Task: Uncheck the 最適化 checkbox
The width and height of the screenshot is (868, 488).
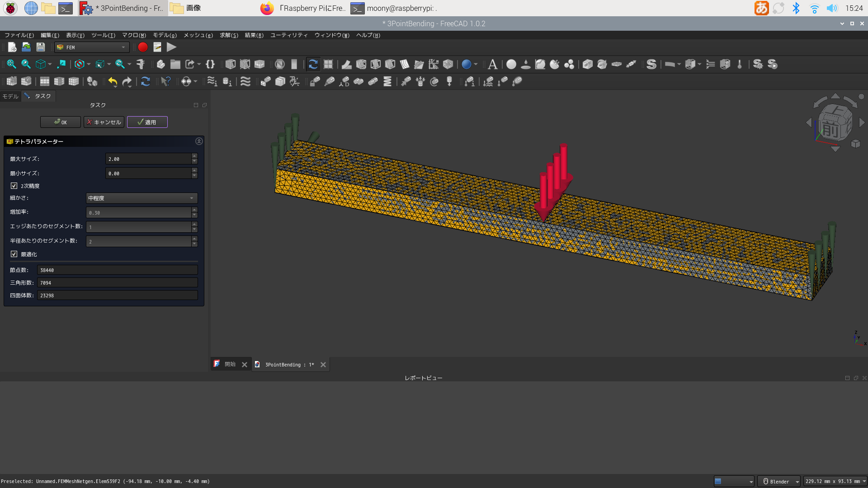Action: pos(14,254)
